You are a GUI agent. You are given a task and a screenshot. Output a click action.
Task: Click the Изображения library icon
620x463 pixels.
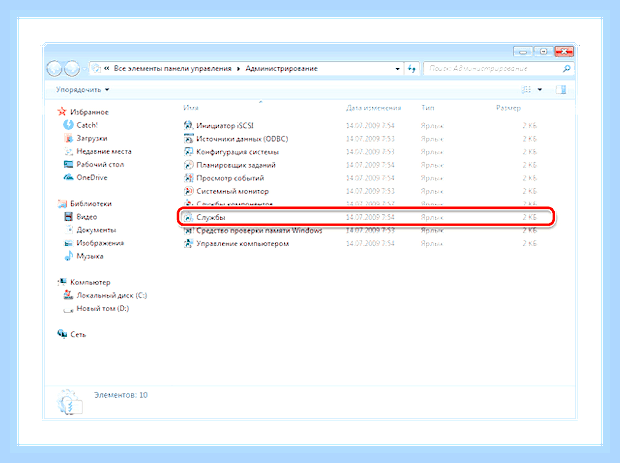(68, 243)
